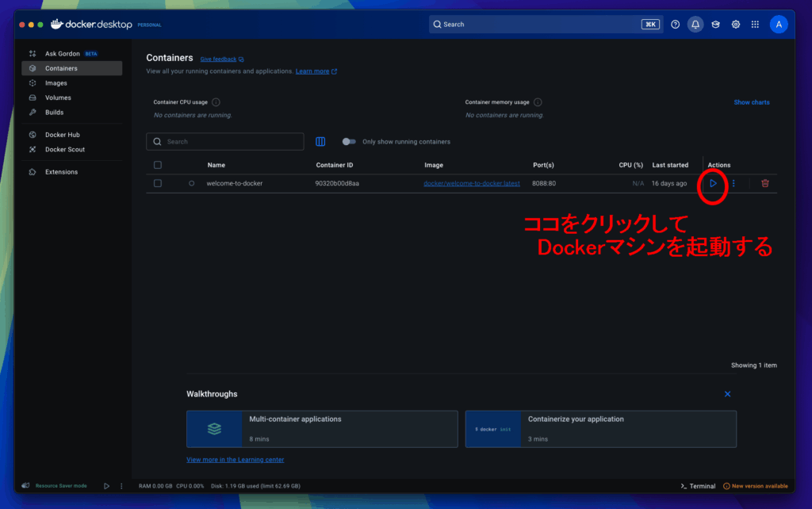Viewport: 812px width, 509px height.
Task: Click the Image column header
Action: point(434,165)
